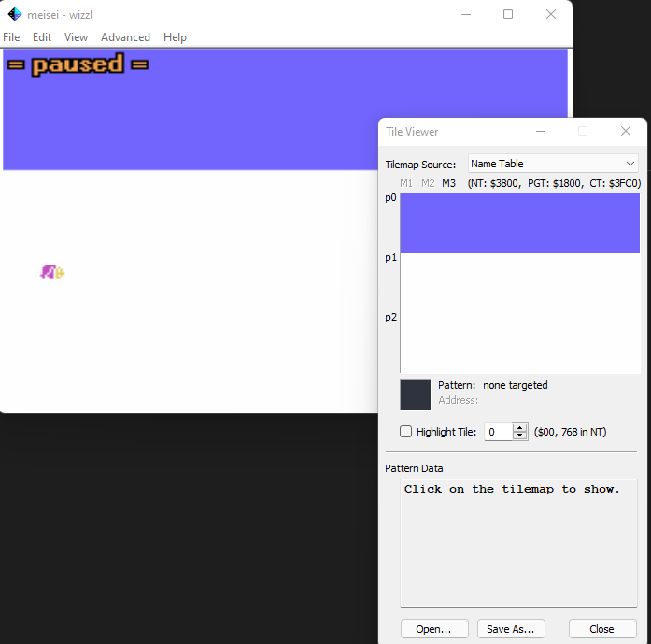651x644 pixels.
Task: Open the Advanced menu
Action: point(125,37)
